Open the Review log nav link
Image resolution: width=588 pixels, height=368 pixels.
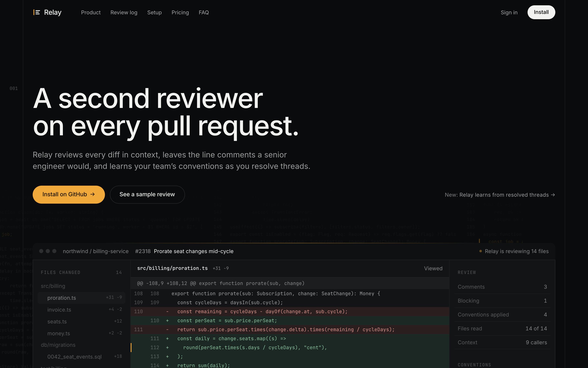pyautogui.click(x=124, y=12)
